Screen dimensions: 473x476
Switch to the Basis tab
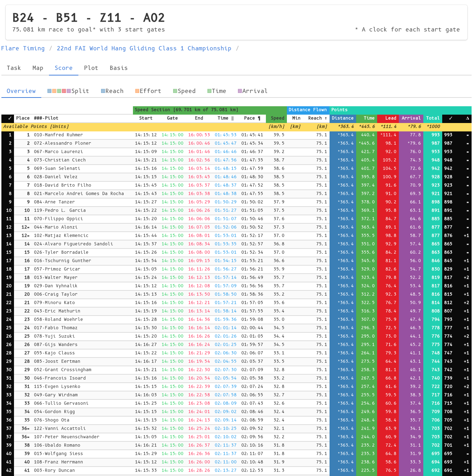point(119,68)
